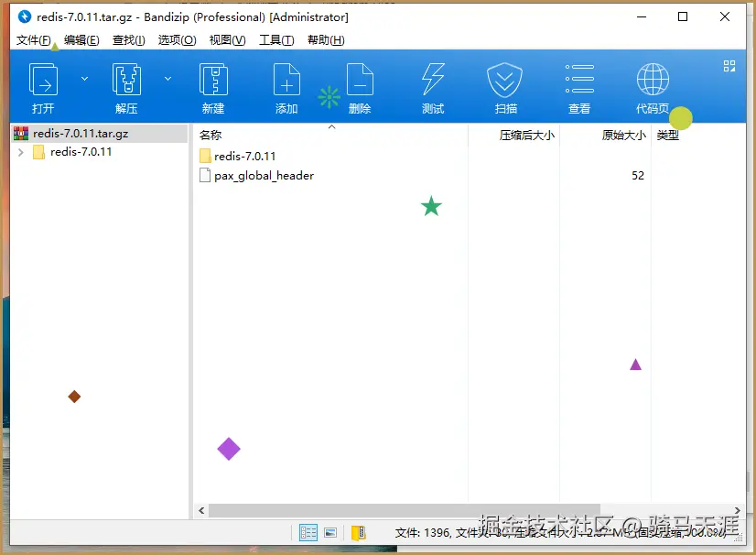Screen dimensions: 756x555
Task: Sort by the 类型 column header
Action: 668,136
